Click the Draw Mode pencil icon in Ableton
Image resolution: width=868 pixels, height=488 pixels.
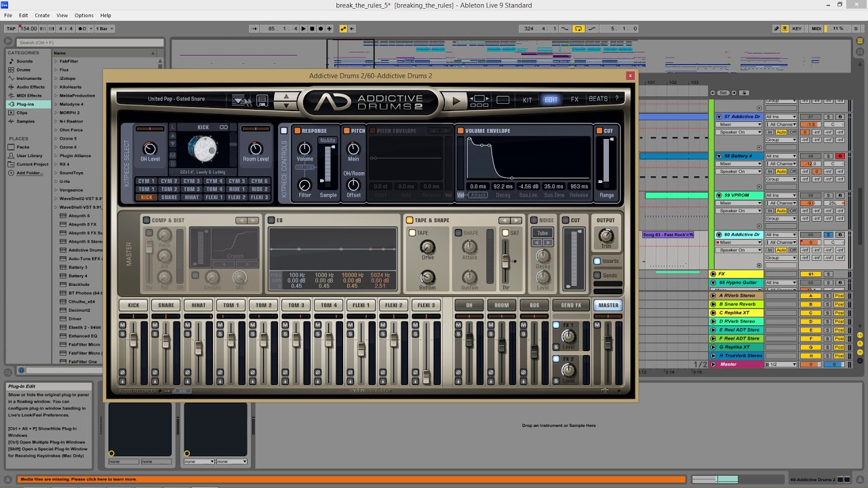[776, 28]
